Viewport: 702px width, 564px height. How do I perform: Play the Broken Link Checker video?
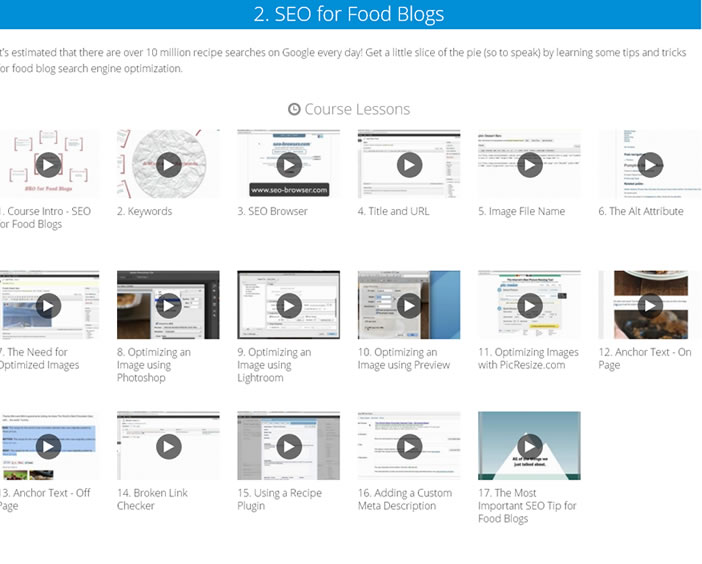pos(168,447)
